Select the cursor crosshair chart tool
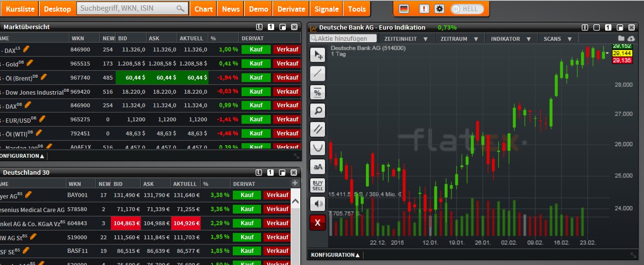The image size is (644, 265). (318, 55)
